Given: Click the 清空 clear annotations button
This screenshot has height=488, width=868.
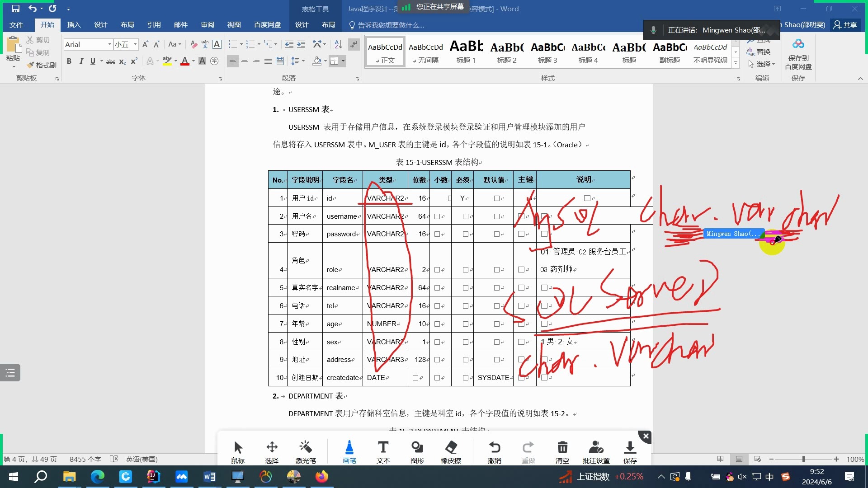Looking at the screenshot, I should click(x=561, y=452).
